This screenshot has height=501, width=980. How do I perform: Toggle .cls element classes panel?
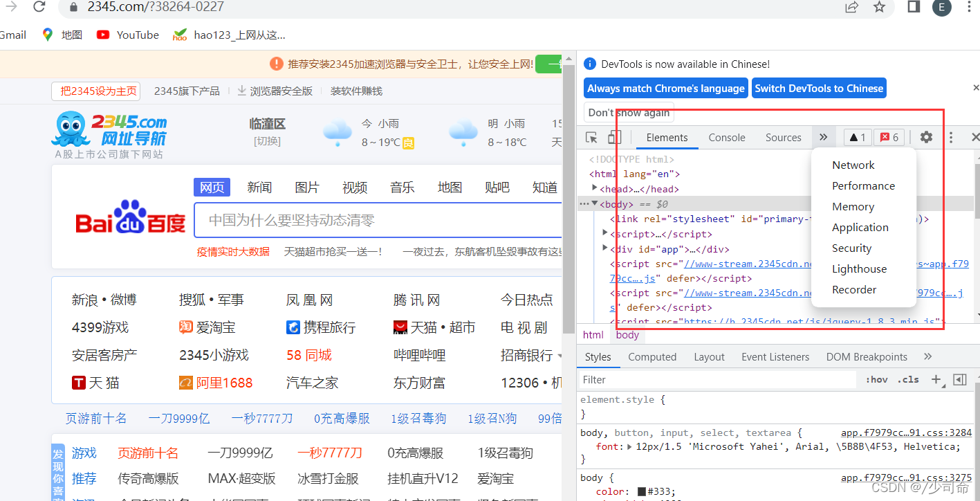click(x=908, y=379)
